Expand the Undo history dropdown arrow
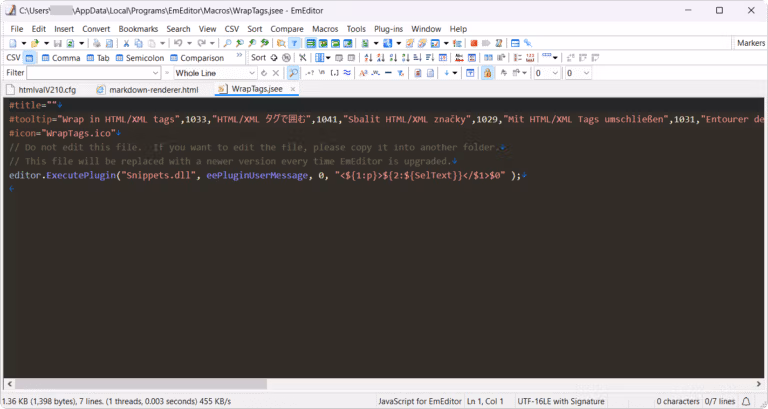Viewport: 768px width, 409px height. pyautogui.click(x=190, y=43)
